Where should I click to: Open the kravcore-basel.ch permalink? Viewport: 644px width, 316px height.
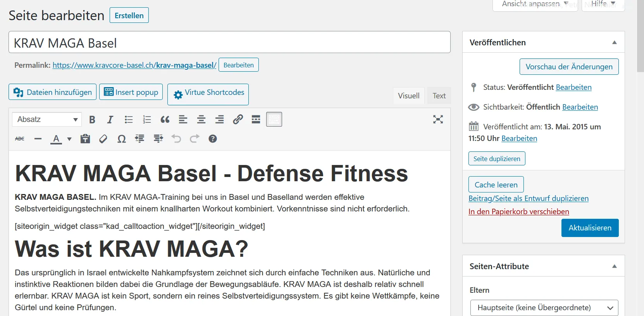click(x=134, y=65)
